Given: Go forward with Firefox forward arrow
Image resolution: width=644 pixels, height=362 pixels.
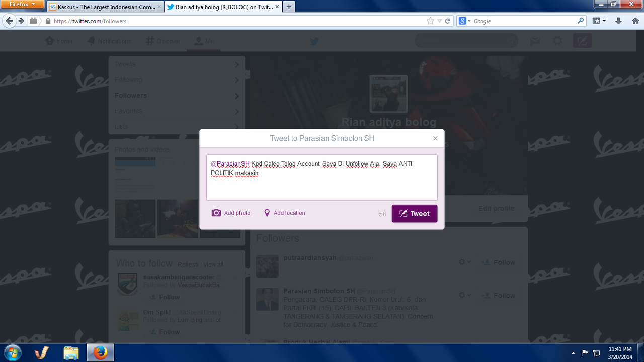Looking at the screenshot, I should pyautogui.click(x=21, y=21).
